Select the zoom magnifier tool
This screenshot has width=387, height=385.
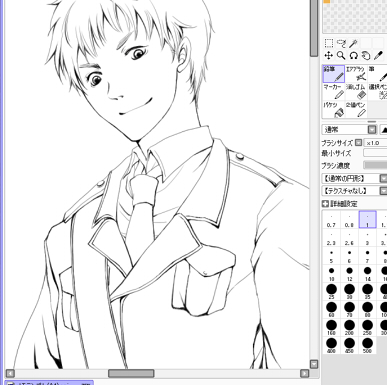click(341, 55)
